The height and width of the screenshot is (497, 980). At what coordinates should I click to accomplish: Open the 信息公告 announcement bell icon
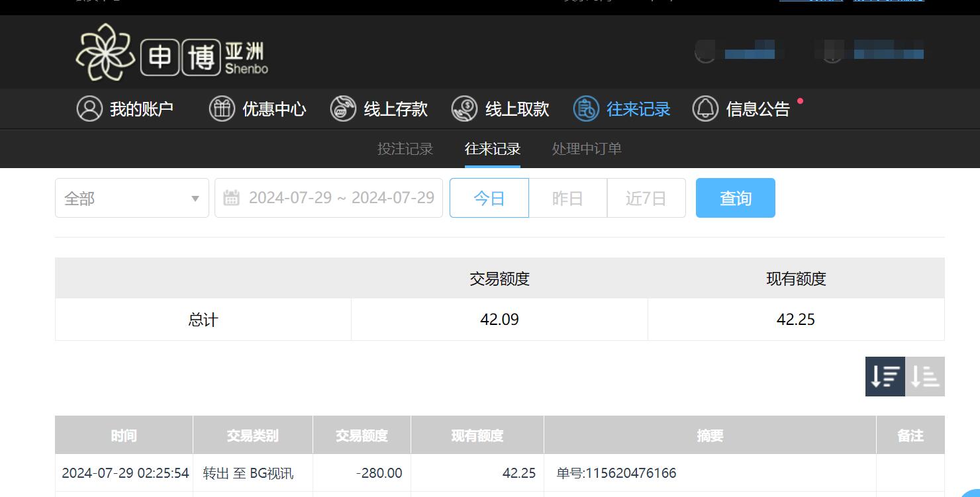click(x=705, y=109)
